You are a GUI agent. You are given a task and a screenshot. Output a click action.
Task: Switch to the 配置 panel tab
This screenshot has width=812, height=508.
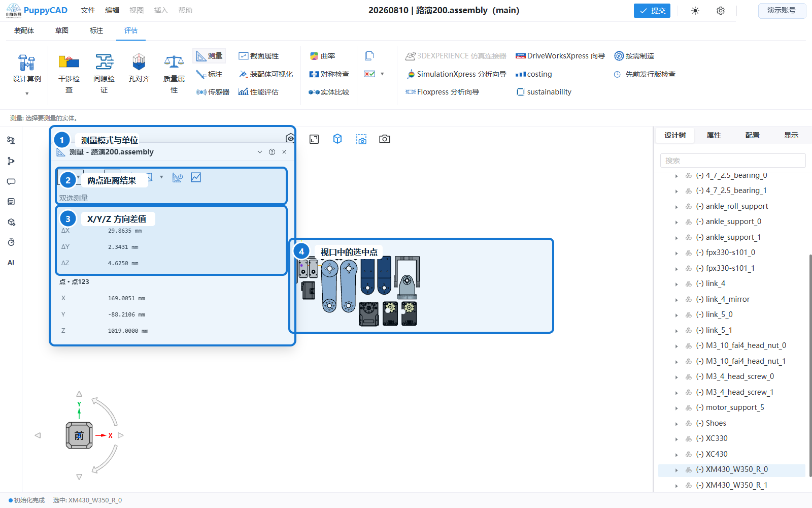pyautogui.click(x=752, y=135)
